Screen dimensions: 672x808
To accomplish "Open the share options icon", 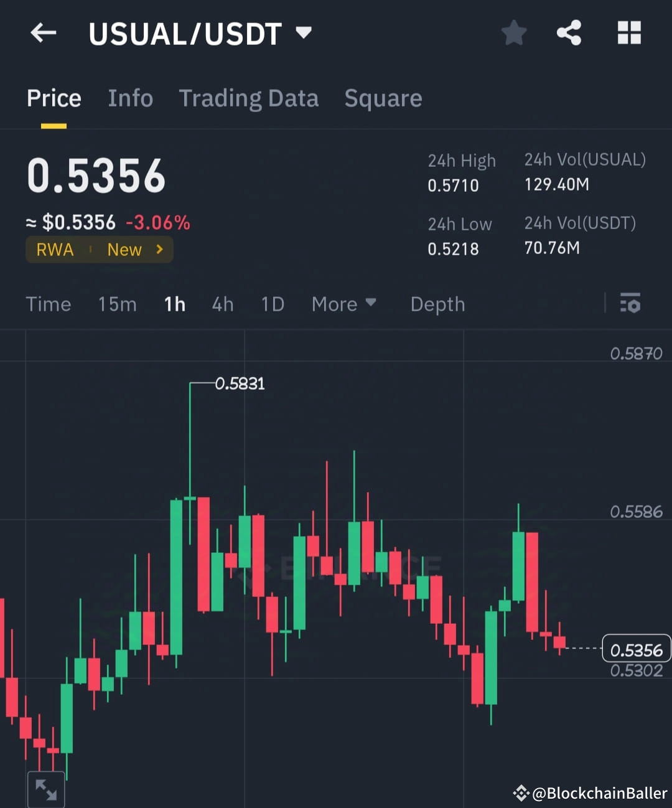I will [x=569, y=34].
